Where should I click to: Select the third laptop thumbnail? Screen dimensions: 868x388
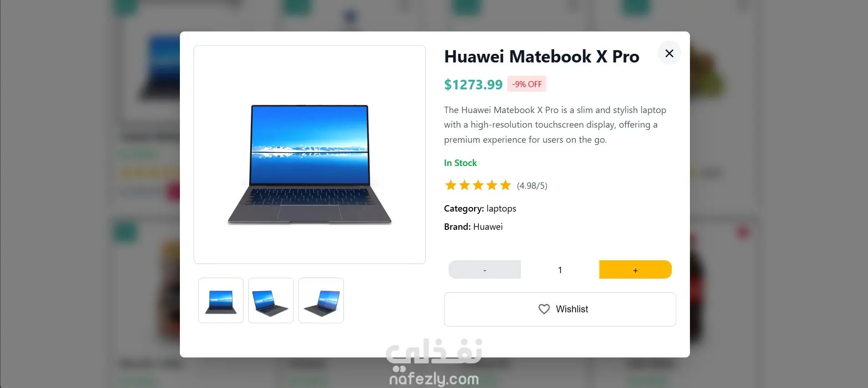pos(321,300)
